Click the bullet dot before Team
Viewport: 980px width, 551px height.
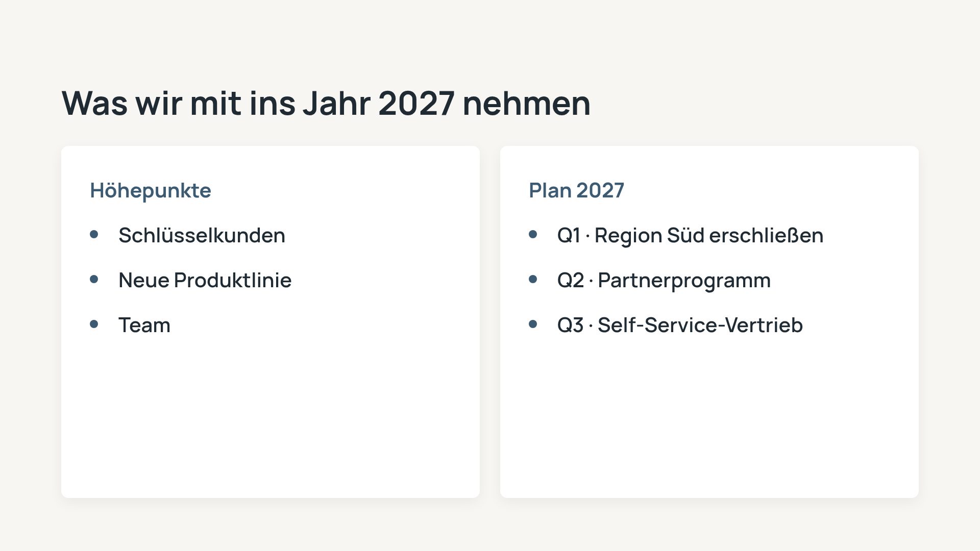point(94,324)
